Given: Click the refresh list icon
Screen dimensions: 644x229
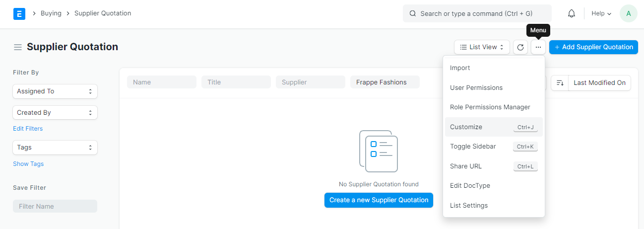Looking at the screenshot, I should coord(520,47).
